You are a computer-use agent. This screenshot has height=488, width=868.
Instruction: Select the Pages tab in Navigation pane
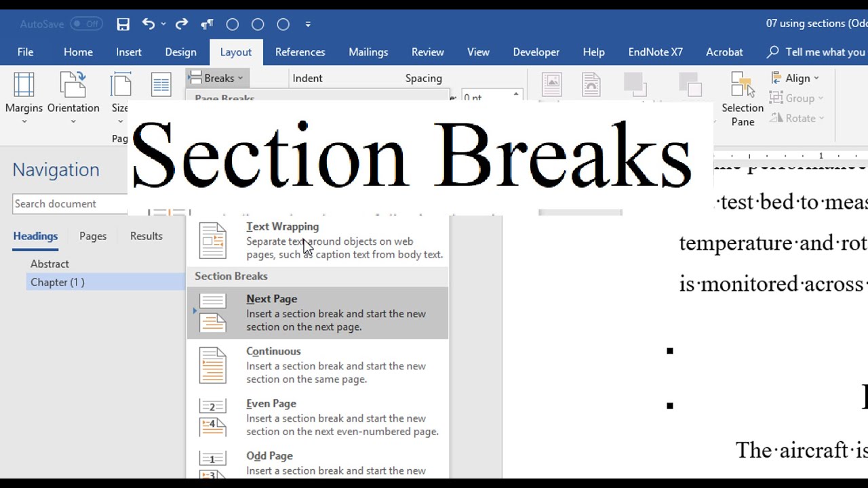(93, 236)
